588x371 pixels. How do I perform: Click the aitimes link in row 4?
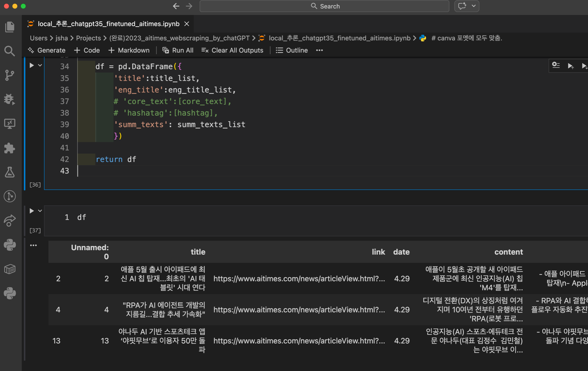(299, 310)
